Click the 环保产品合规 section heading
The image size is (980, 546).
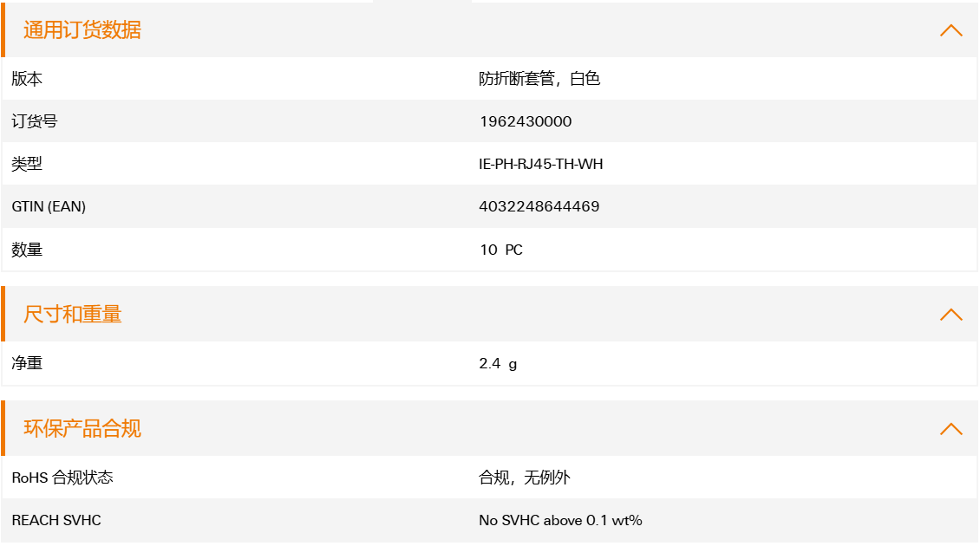[x=82, y=428]
